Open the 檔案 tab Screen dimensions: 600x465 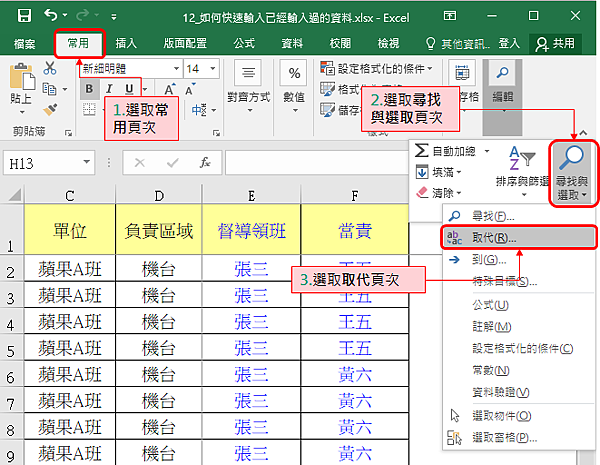point(24,44)
